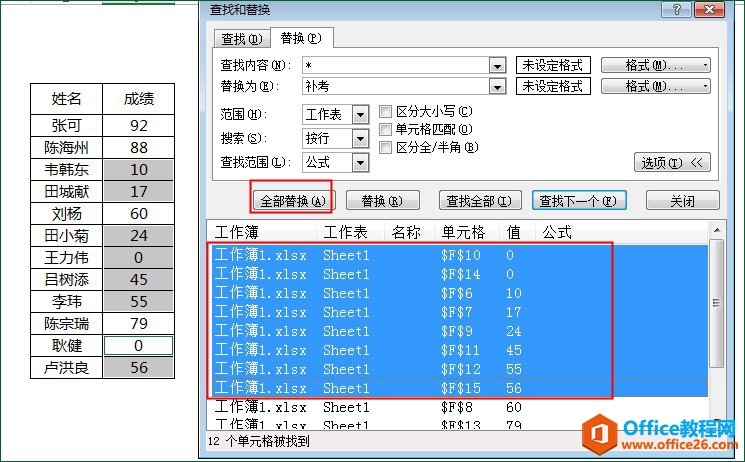Click 未设定格式 preview for 替换为
Image resolution: width=745 pixels, height=462 pixels.
click(553, 86)
